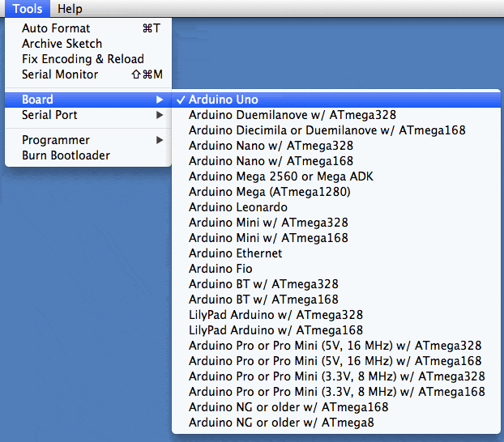Pick Arduino Mega 2560 or Mega ADK
Image resolution: width=504 pixels, height=442 pixels.
(336, 176)
